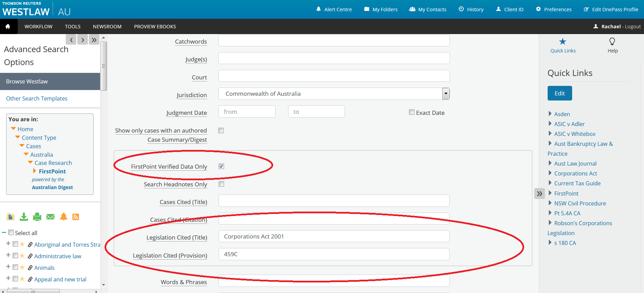Click the left panel vertical scrollbar
644x293 pixels.
104,66
